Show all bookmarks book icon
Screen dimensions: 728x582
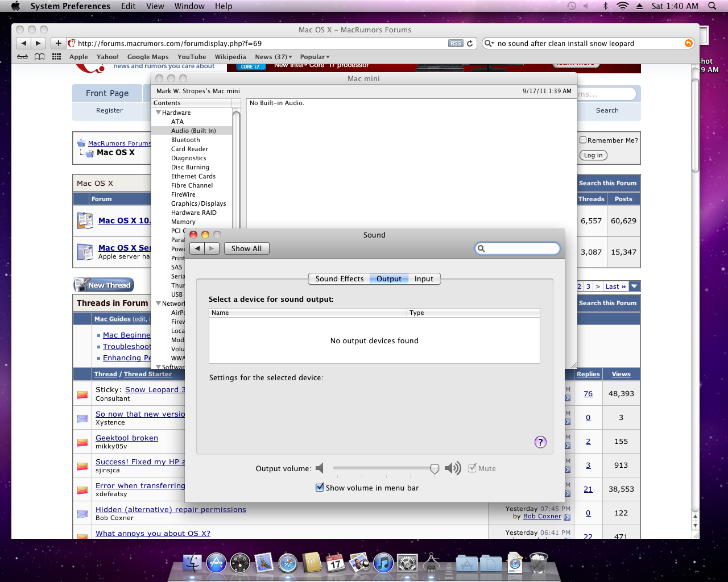[x=39, y=57]
